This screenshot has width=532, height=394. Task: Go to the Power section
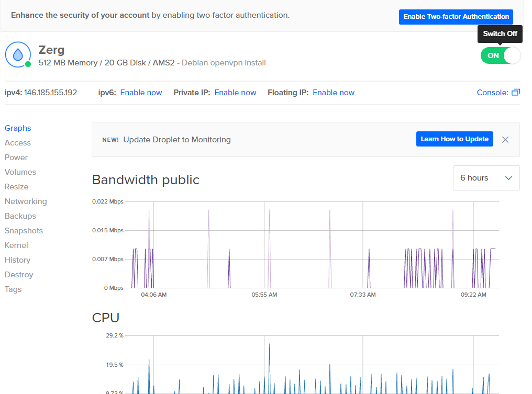click(16, 157)
